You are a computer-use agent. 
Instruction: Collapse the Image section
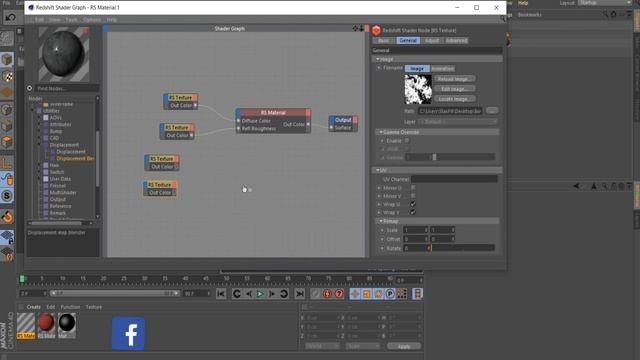pyautogui.click(x=378, y=59)
